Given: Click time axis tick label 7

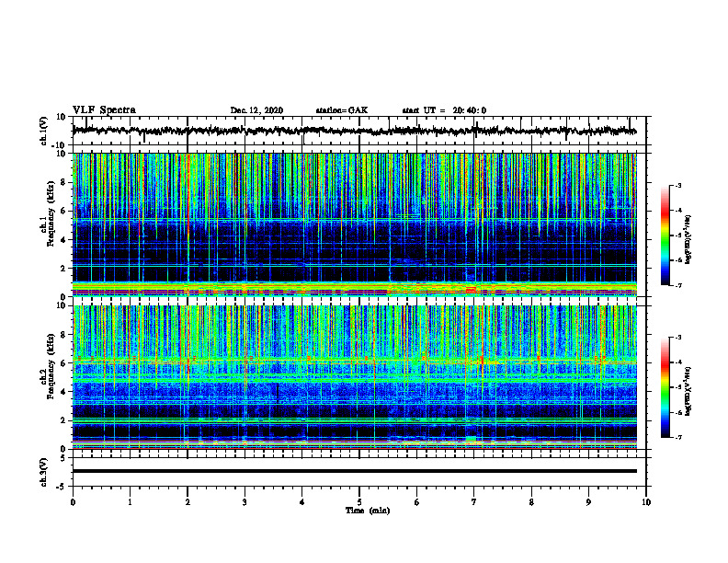Looking at the screenshot, I should 474,502.
